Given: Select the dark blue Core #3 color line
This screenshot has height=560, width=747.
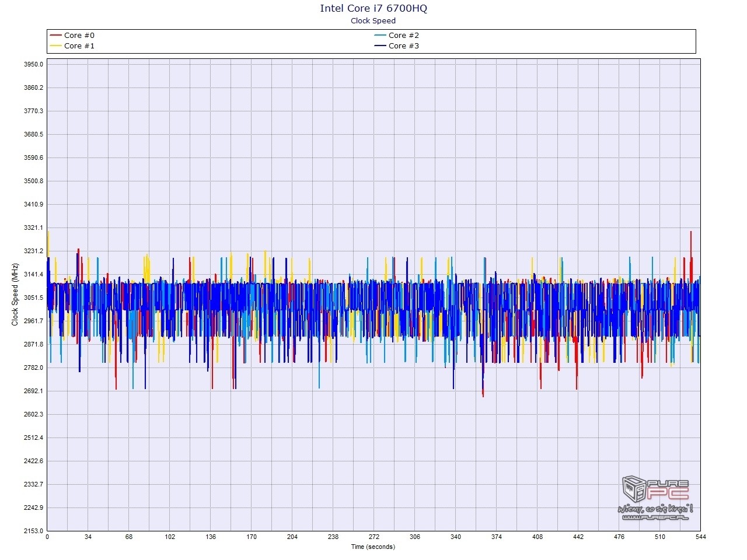Looking at the screenshot, I should (380, 46).
